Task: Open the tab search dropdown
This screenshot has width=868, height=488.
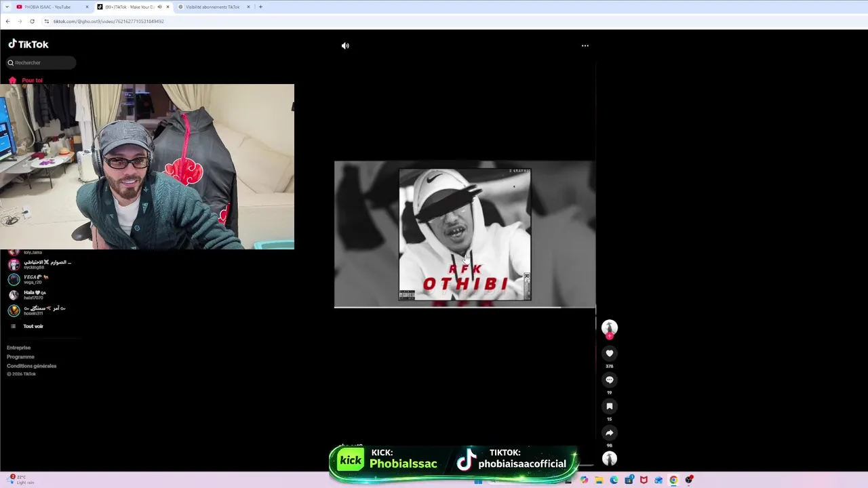Action: point(6,7)
